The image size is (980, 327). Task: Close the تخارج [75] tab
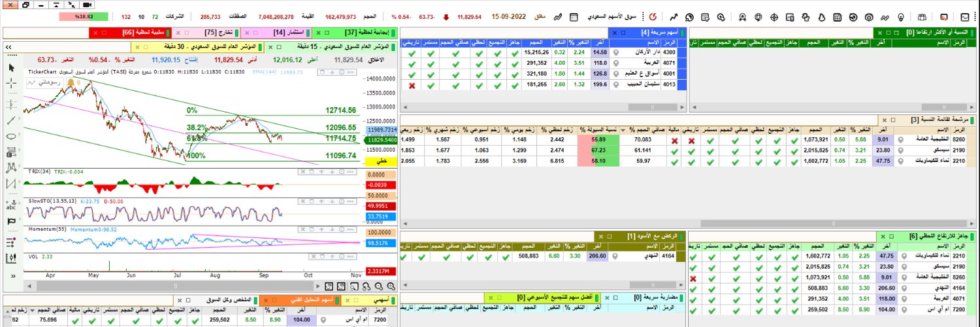coord(178,33)
